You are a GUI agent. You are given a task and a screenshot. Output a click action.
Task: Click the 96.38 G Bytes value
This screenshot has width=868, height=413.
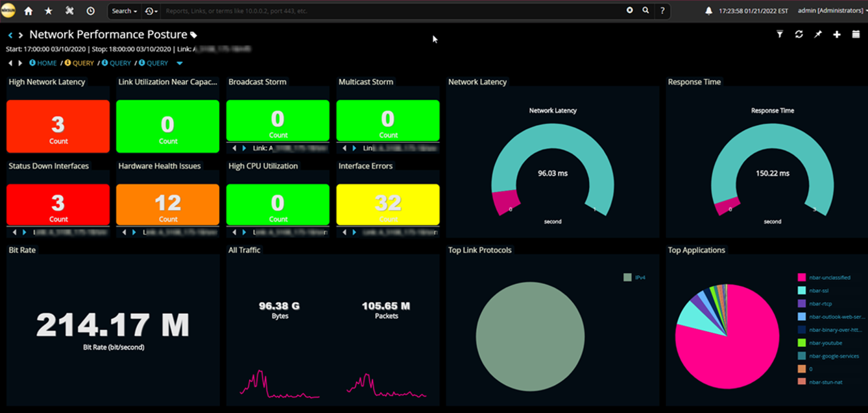click(x=280, y=306)
